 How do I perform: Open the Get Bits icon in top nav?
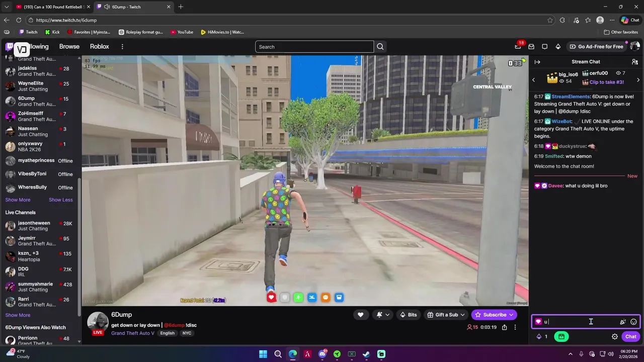[558, 46]
